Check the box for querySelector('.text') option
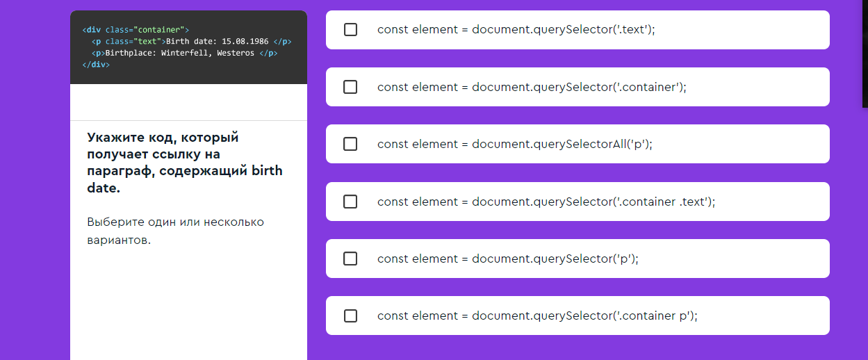The width and height of the screenshot is (868, 360). click(351, 30)
